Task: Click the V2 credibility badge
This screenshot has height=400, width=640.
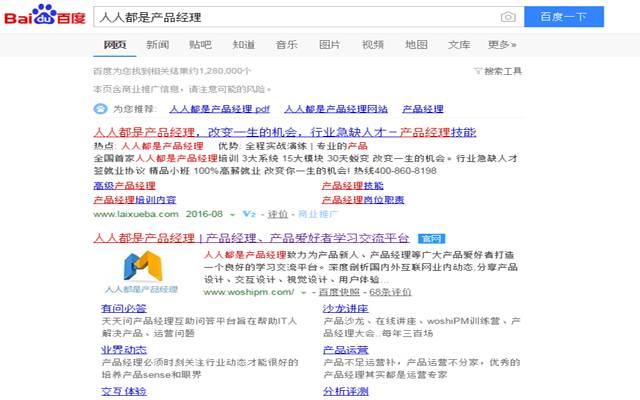Action: click(x=249, y=214)
